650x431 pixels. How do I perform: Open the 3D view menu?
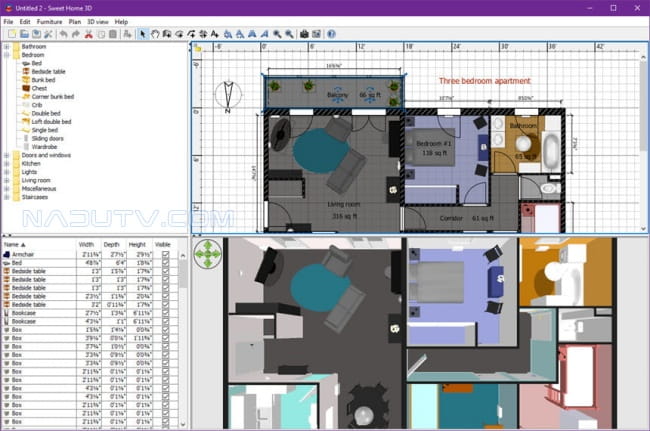(98, 22)
